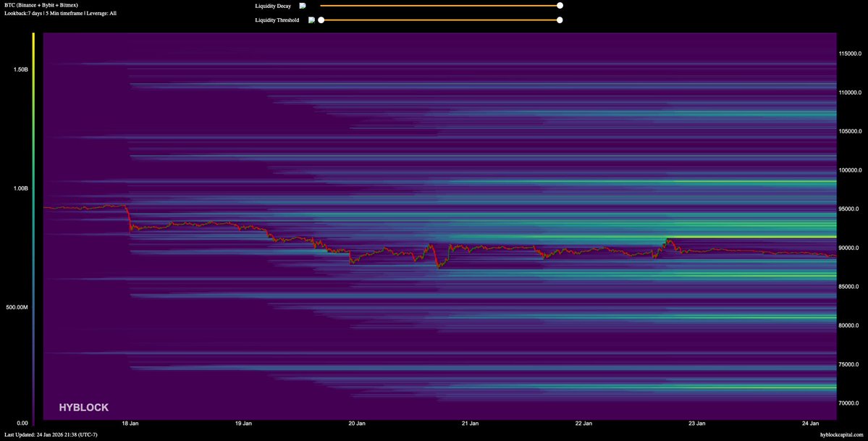Click the icon beside Liquidity Decay label

(x=303, y=6)
